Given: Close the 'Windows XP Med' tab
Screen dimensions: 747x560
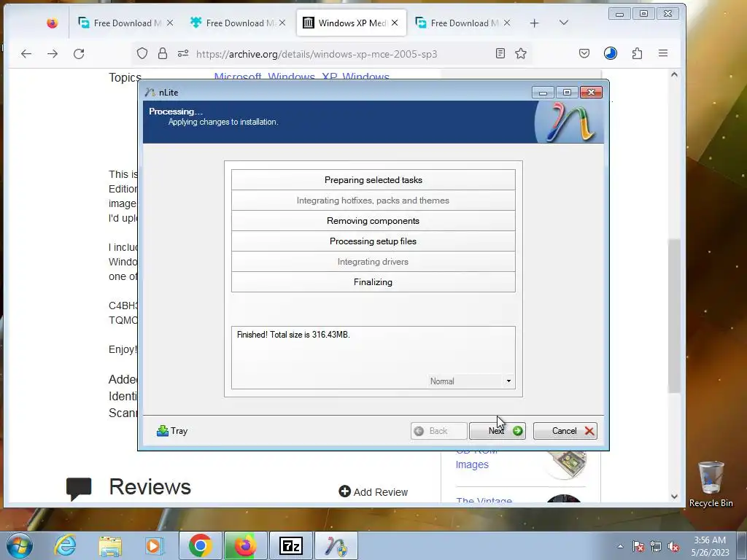Looking at the screenshot, I should point(395,23).
